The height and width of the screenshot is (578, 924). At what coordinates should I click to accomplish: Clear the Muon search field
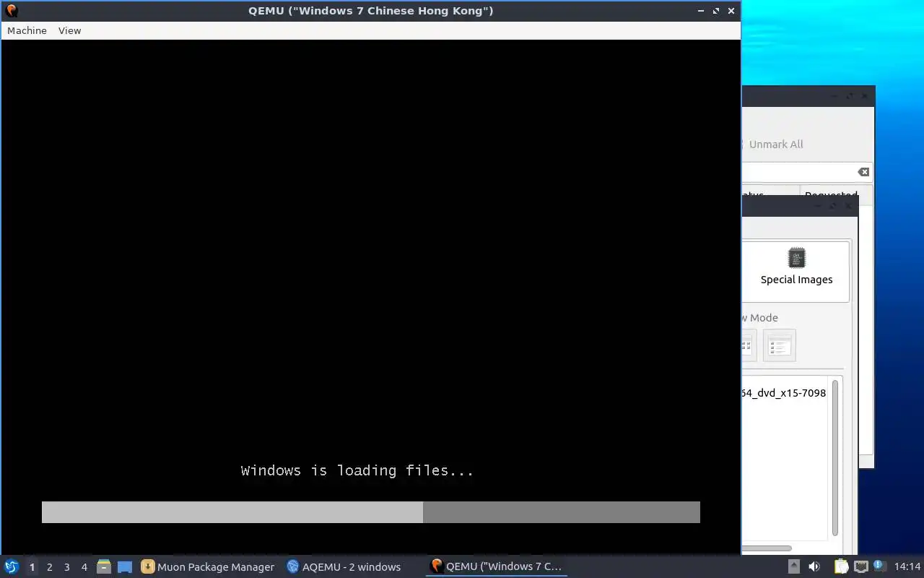coord(863,172)
